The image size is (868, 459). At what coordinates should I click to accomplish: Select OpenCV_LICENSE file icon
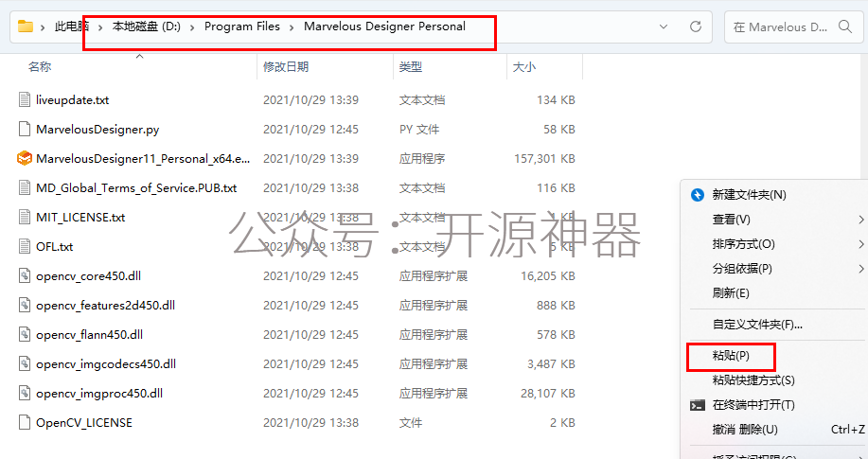point(25,422)
